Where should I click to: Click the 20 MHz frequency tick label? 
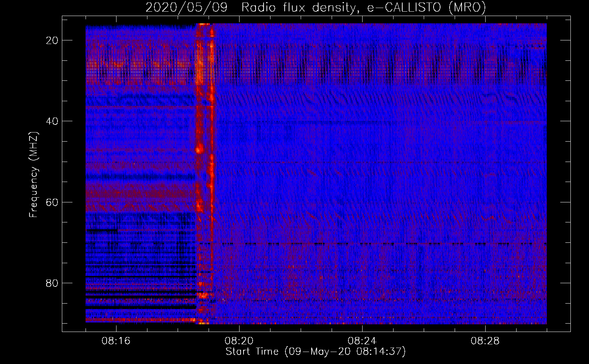[52, 40]
